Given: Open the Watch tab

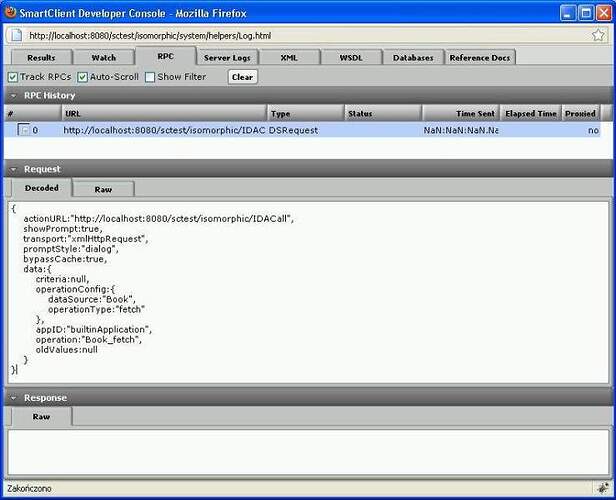Looking at the screenshot, I should (x=104, y=57).
